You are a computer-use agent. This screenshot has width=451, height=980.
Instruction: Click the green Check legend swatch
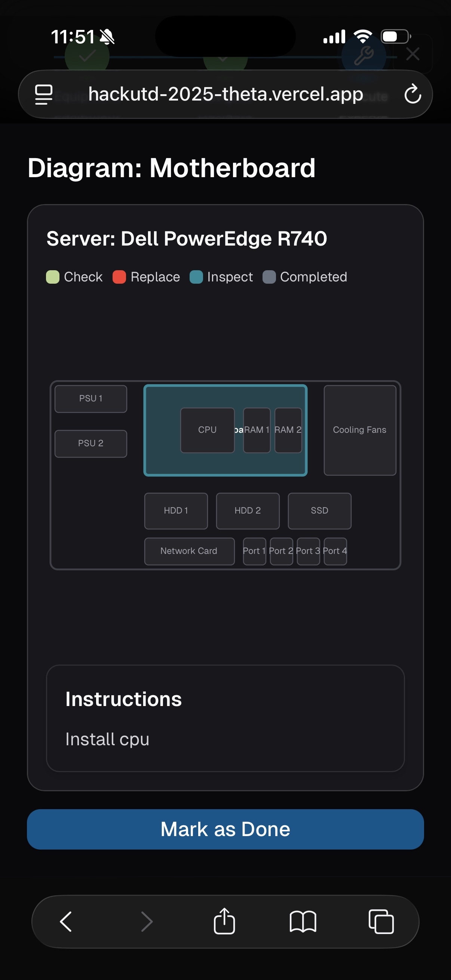pyautogui.click(x=53, y=277)
